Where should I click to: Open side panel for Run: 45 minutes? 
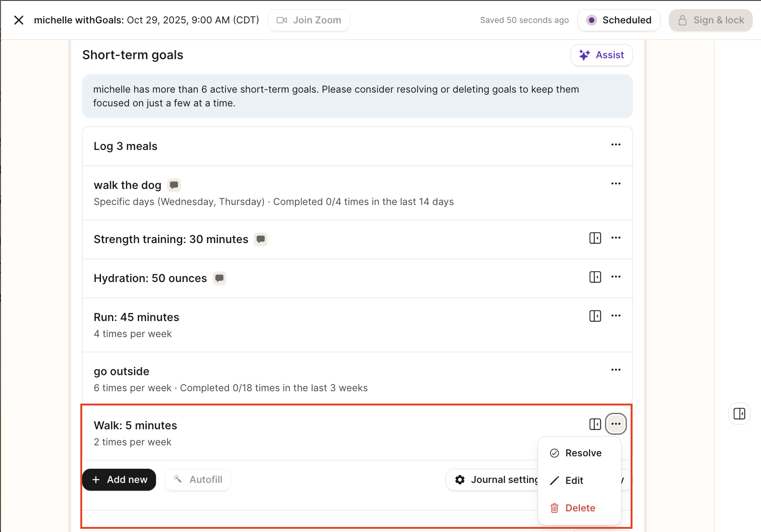[x=595, y=316]
